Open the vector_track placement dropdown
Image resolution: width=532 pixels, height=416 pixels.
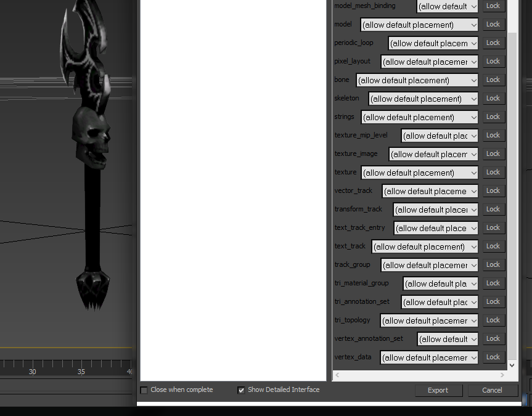(x=430, y=192)
